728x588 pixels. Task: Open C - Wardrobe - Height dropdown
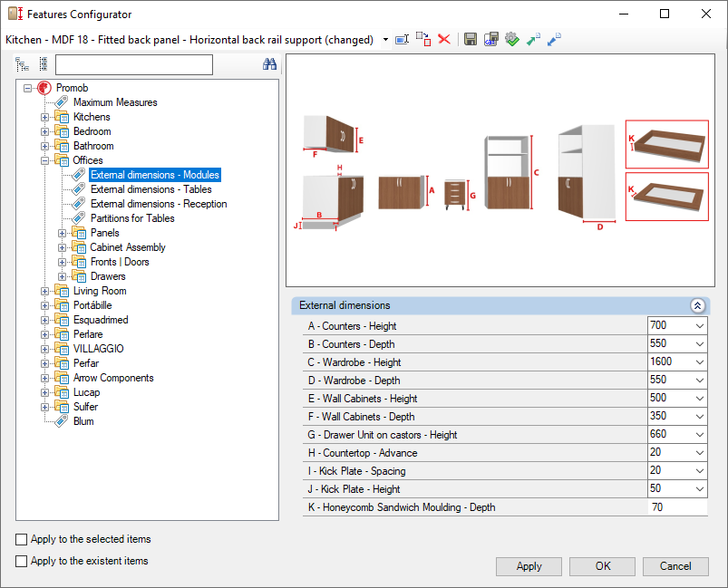(700, 362)
